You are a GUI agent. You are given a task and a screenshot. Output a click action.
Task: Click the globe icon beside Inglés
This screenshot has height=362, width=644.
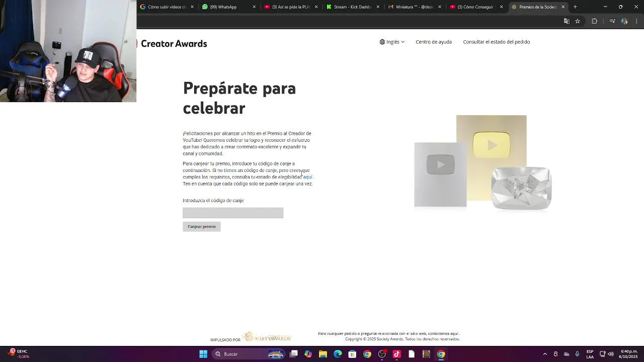click(x=382, y=42)
